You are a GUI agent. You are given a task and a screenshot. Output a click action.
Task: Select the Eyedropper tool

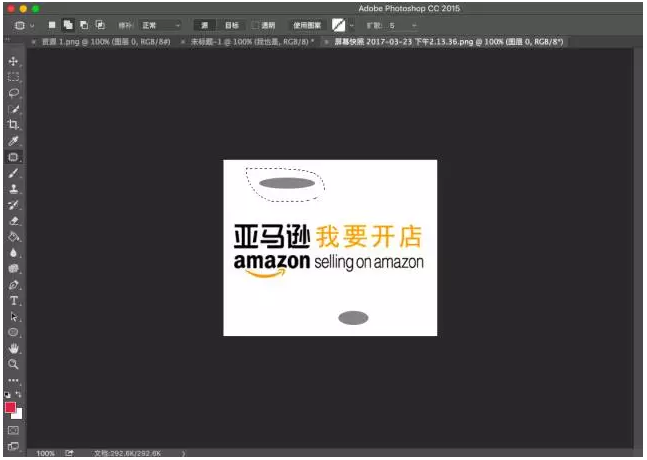pyautogui.click(x=13, y=141)
